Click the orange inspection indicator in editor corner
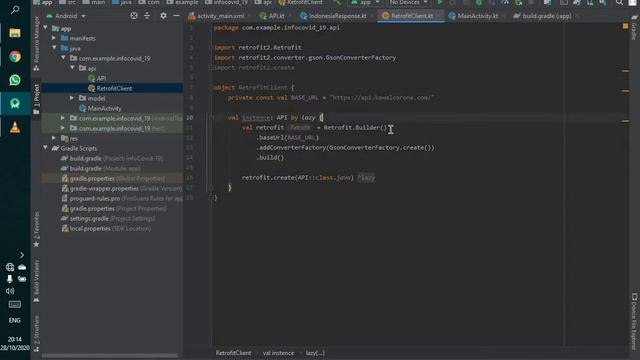Viewport: 640px width, 360px height. tap(625, 26)
